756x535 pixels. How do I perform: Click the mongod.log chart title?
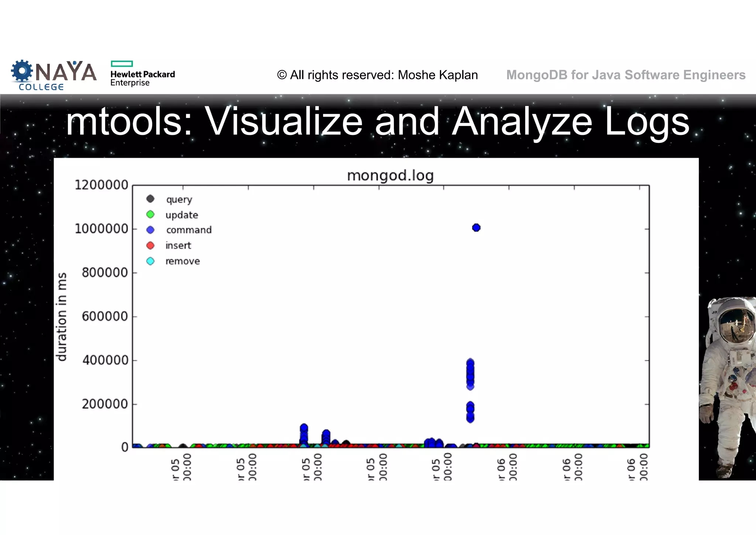point(390,176)
